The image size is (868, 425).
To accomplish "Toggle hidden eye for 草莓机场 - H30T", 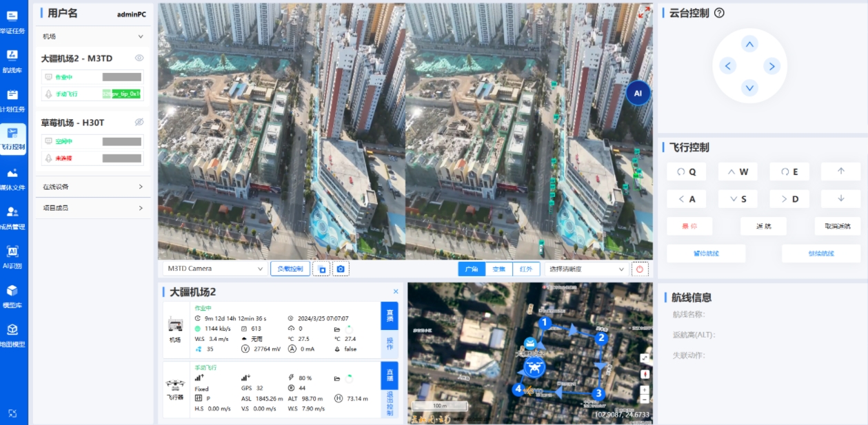I will pos(139,122).
